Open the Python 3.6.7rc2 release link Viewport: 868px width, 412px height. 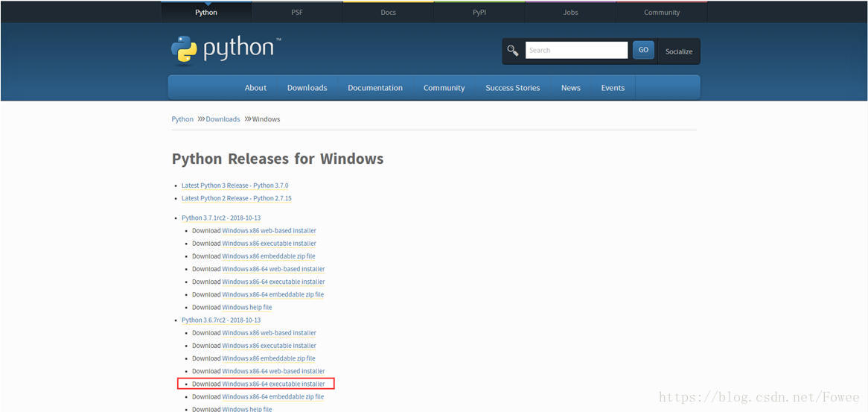pyautogui.click(x=221, y=320)
